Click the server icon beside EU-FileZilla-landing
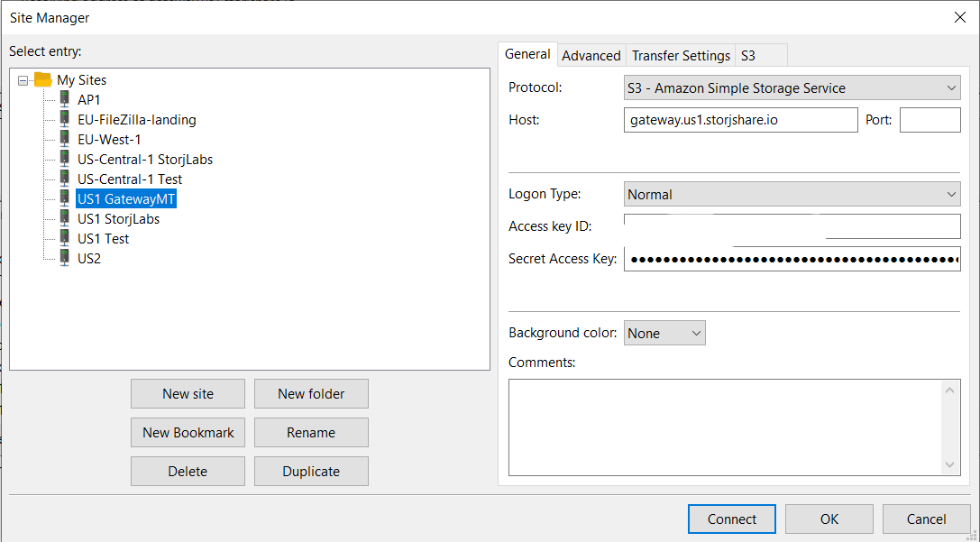 pos(64,119)
